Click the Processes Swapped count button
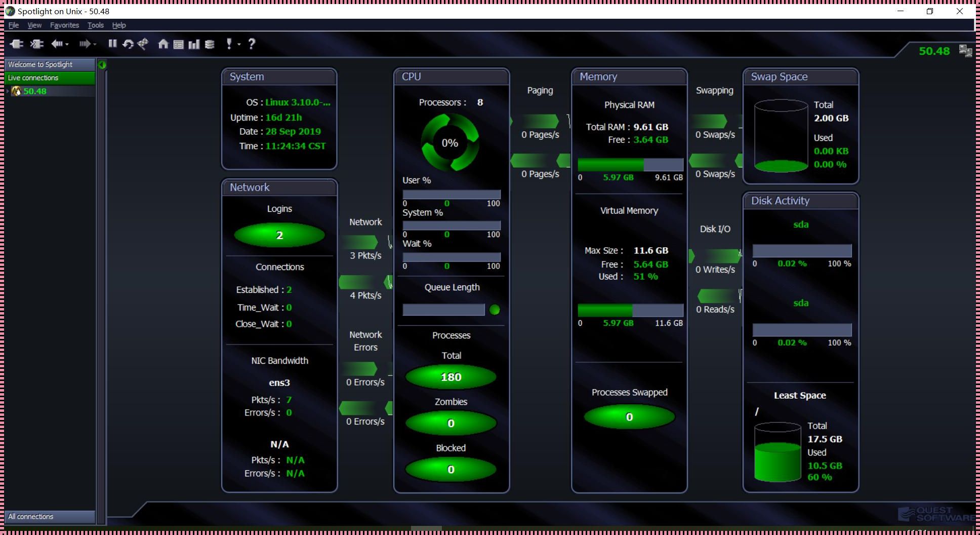Screen dimensions: 980x535 pyautogui.click(x=629, y=417)
